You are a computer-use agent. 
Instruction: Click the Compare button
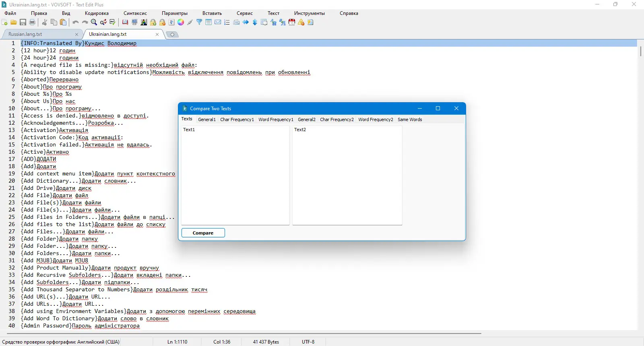[203, 233]
